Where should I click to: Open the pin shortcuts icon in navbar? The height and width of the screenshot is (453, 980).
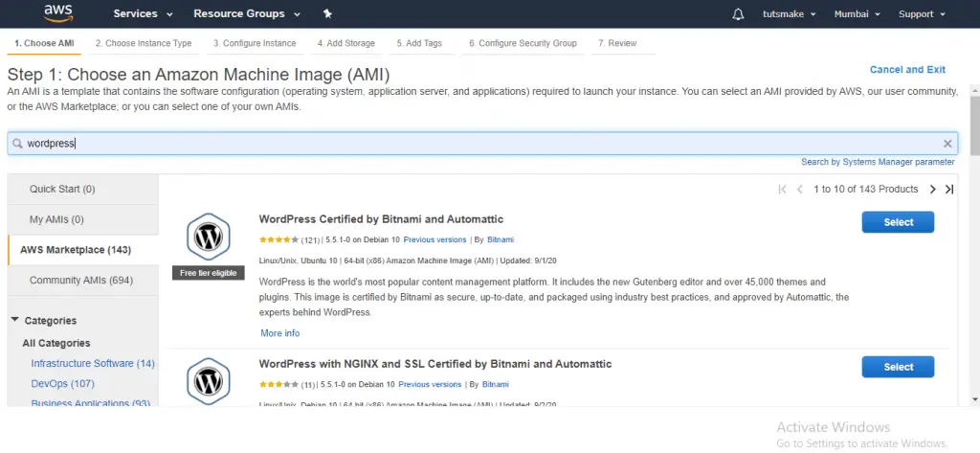(327, 13)
